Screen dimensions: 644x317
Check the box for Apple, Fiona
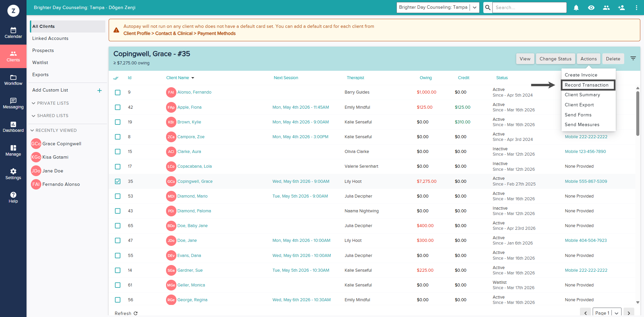[x=118, y=107]
